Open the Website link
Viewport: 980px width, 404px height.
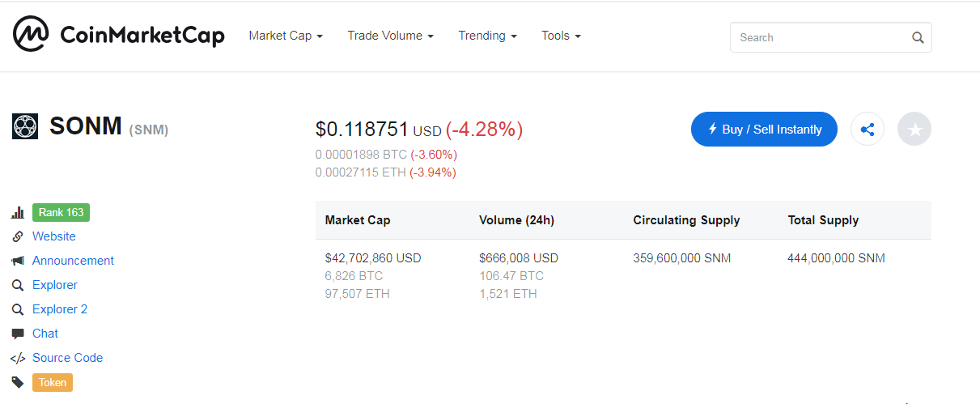pyautogui.click(x=54, y=236)
